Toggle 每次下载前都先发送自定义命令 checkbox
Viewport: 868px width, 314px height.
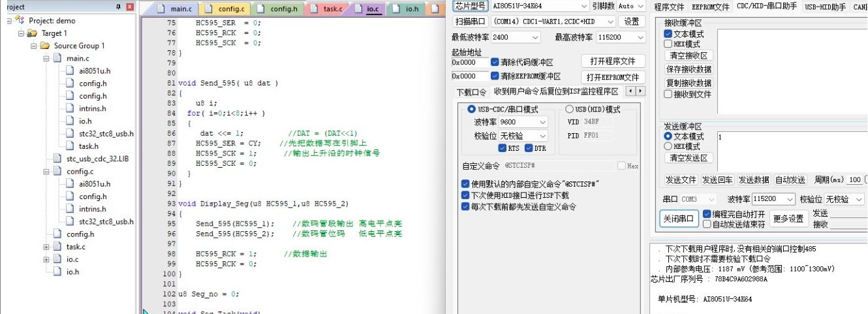465,207
